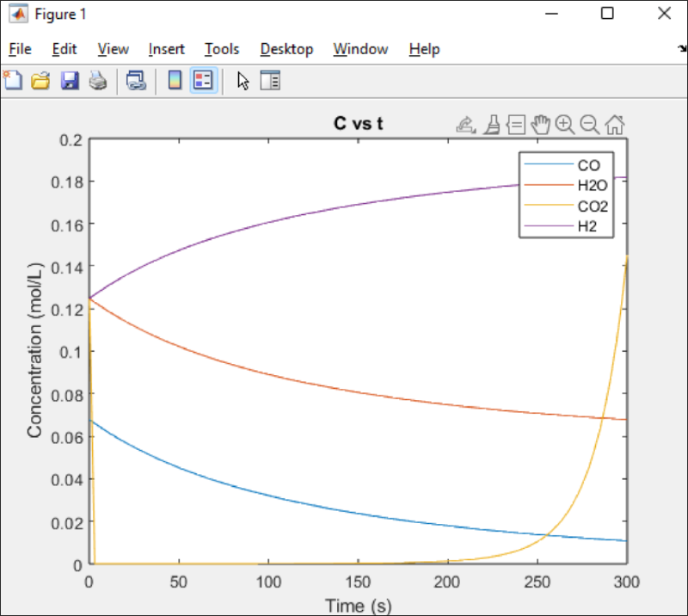Close the Figure 1 window
The image size is (688, 616).
point(664,14)
